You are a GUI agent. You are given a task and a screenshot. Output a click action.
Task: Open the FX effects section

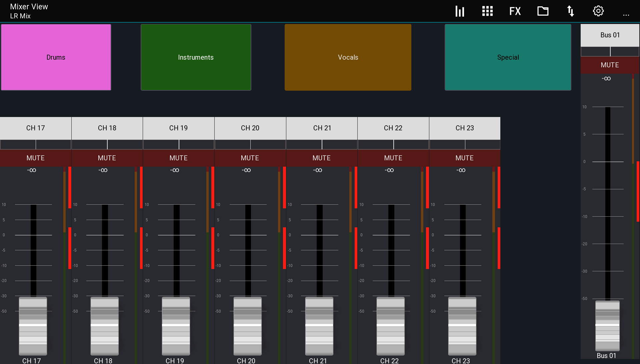[515, 11]
